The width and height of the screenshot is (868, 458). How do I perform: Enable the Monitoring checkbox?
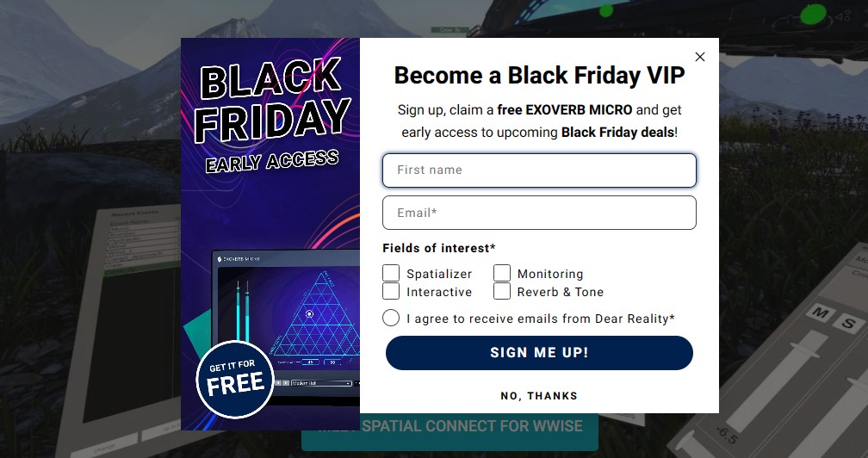click(x=502, y=273)
